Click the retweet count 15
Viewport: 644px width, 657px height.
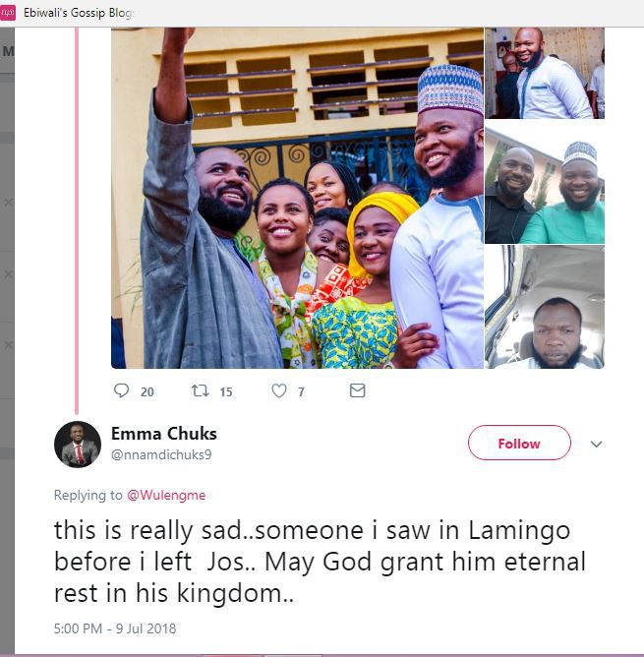[226, 391]
